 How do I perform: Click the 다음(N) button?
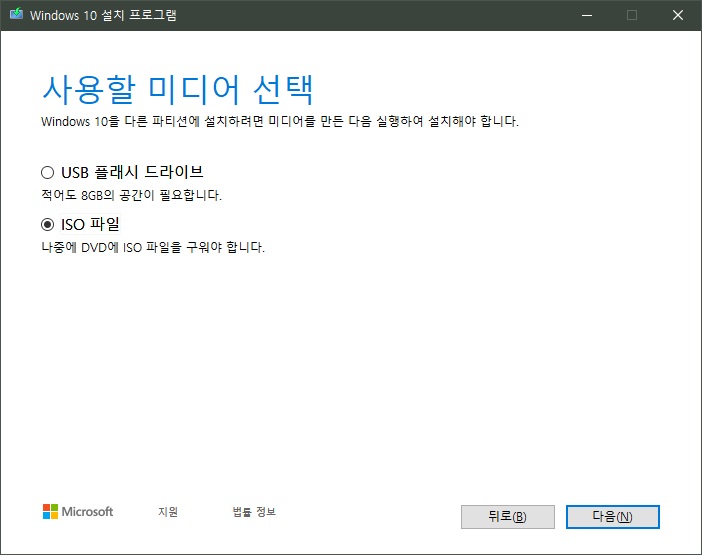click(612, 517)
